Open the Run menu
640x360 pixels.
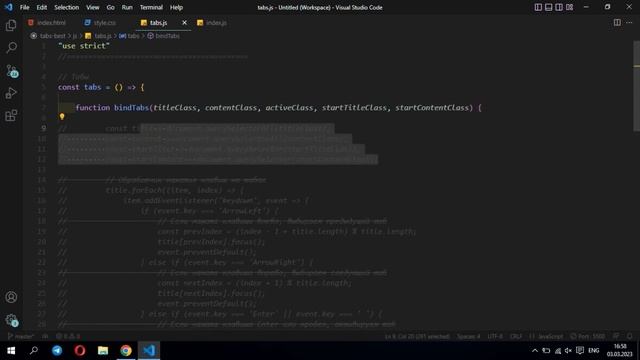(x=127, y=7)
